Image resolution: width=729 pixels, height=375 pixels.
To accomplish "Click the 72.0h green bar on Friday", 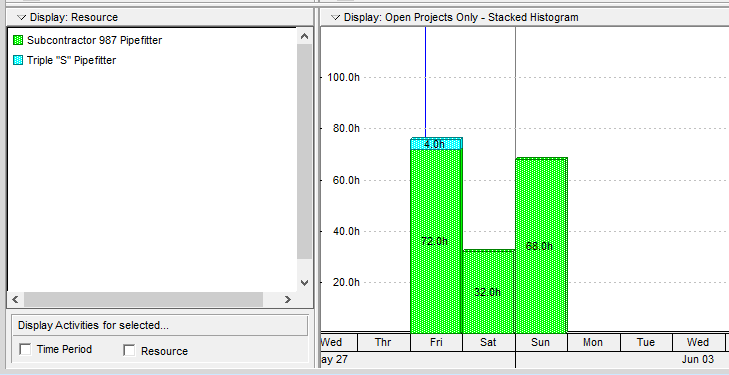I will [x=436, y=241].
